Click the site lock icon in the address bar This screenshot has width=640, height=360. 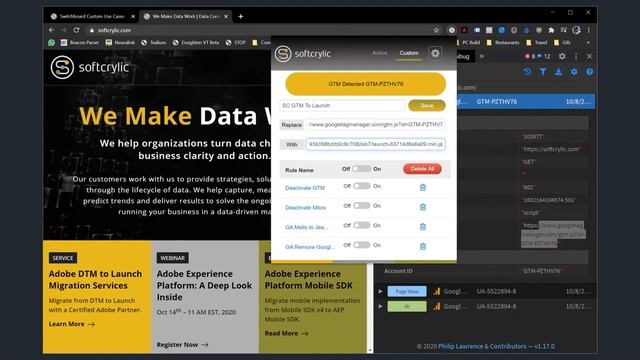coord(91,30)
